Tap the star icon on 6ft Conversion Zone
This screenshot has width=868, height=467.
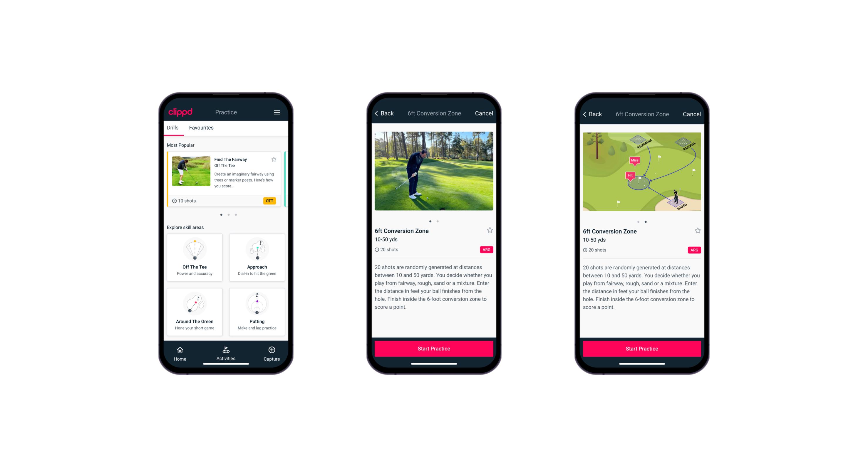tap(490, 232)
